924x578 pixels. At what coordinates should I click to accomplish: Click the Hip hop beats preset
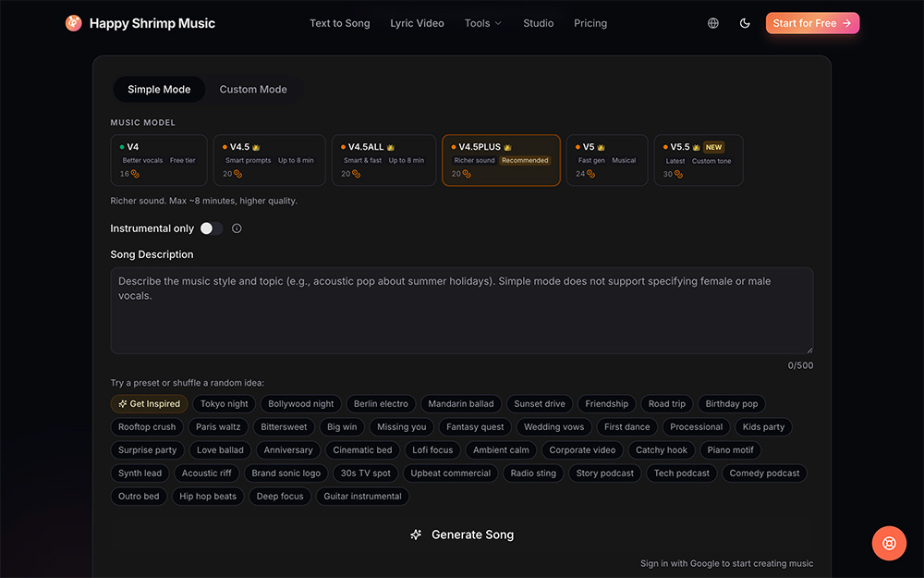point(207,496)
